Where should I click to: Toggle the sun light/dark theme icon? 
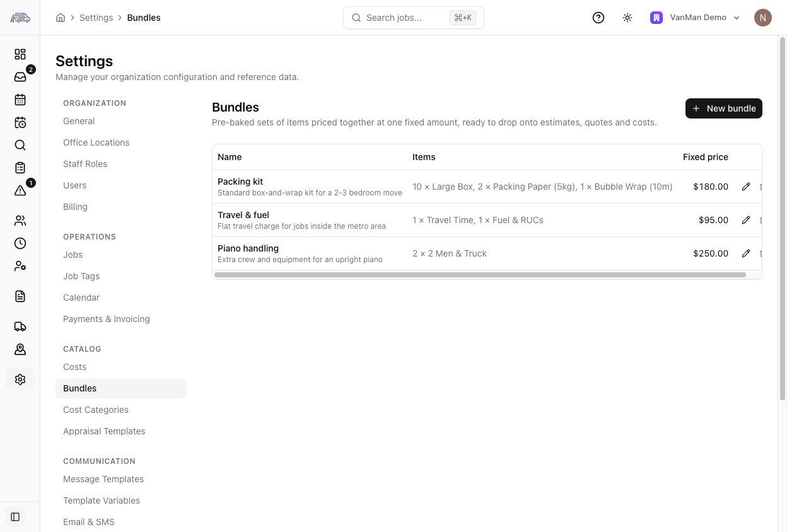pyautogui.click(x=627, y=18)
